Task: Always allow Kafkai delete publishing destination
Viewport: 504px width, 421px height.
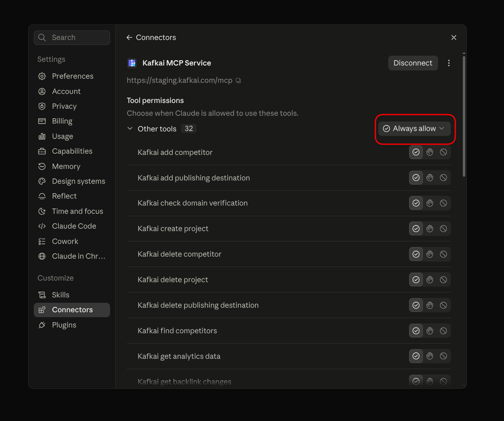Action: pyautogui.click(x=416, y=305)
